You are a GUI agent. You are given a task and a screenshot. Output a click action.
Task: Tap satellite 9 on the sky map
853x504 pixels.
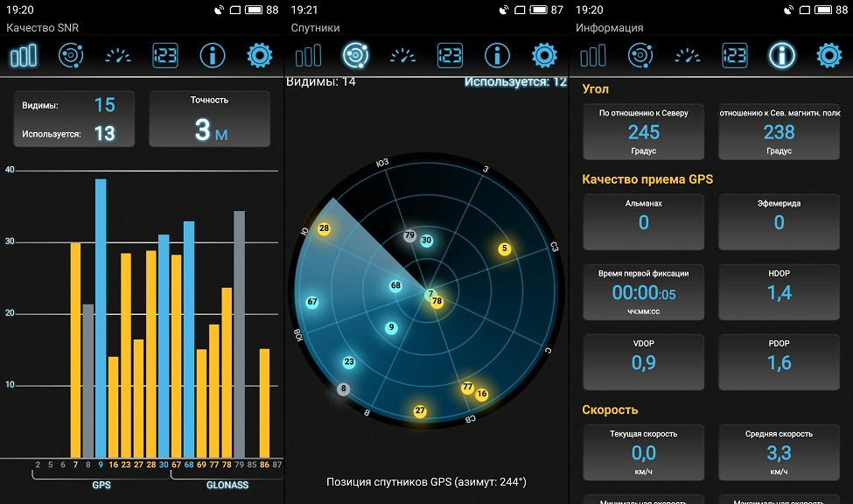[391, 327]
